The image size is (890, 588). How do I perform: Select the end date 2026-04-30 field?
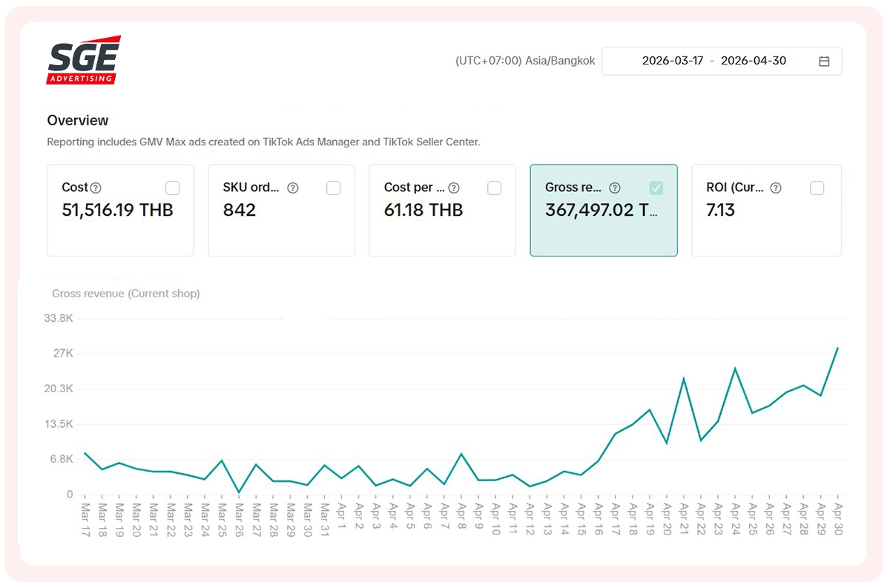click(754, 61)
